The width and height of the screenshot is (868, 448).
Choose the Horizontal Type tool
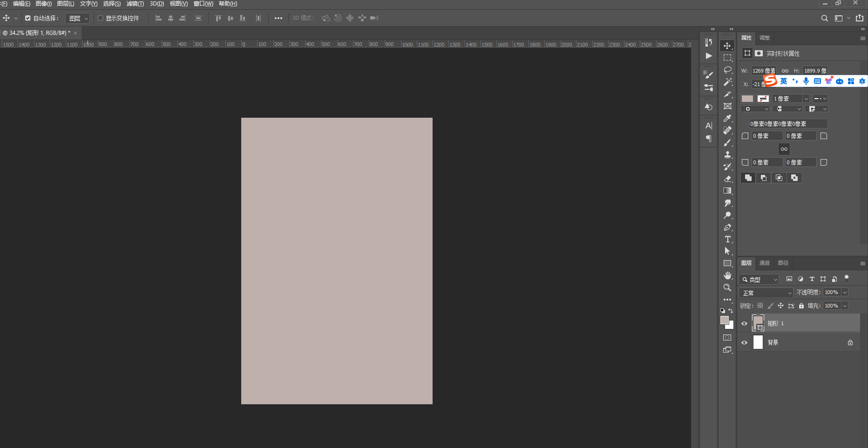pos(727,239)
